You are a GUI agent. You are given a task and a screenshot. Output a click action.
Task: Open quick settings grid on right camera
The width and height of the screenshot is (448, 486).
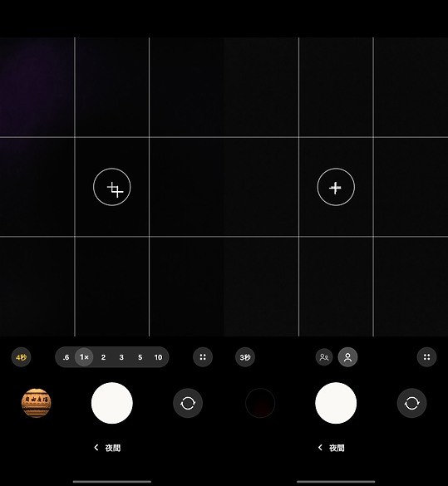426,357
